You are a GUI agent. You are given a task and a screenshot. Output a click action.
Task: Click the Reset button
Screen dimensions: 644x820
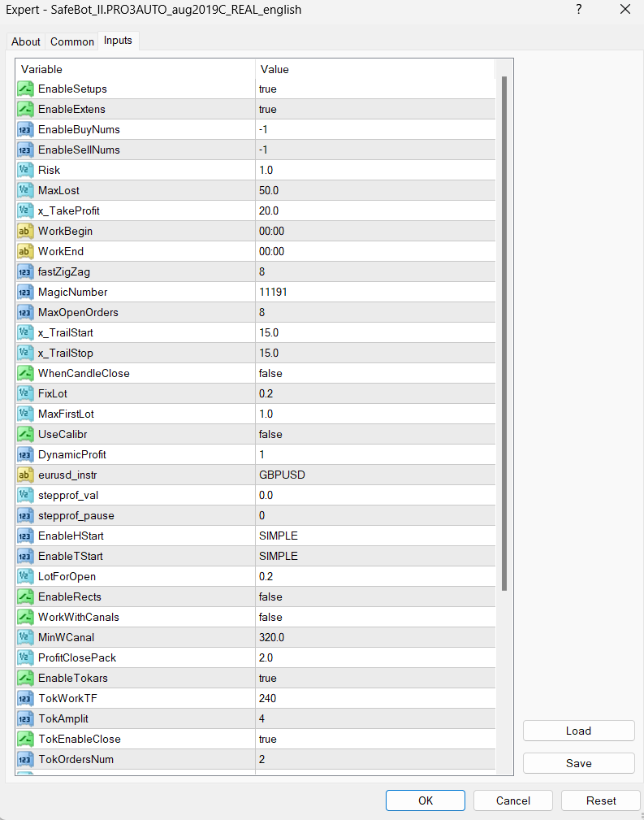click(x=601, y=800)
